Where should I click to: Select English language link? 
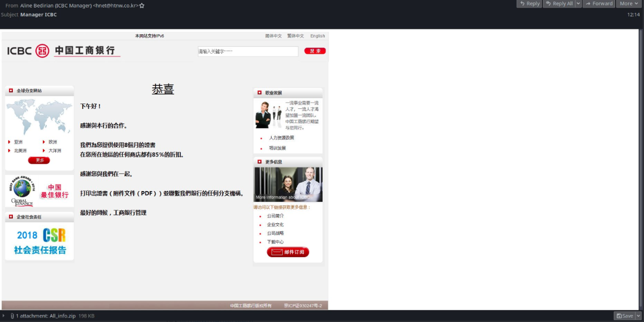318,36
